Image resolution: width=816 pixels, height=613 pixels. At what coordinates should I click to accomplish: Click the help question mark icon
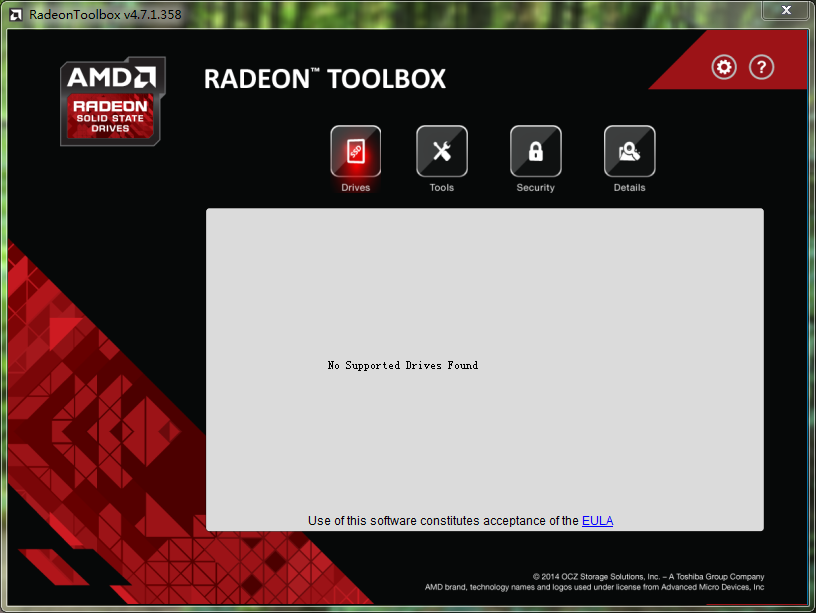click(761, 67)
